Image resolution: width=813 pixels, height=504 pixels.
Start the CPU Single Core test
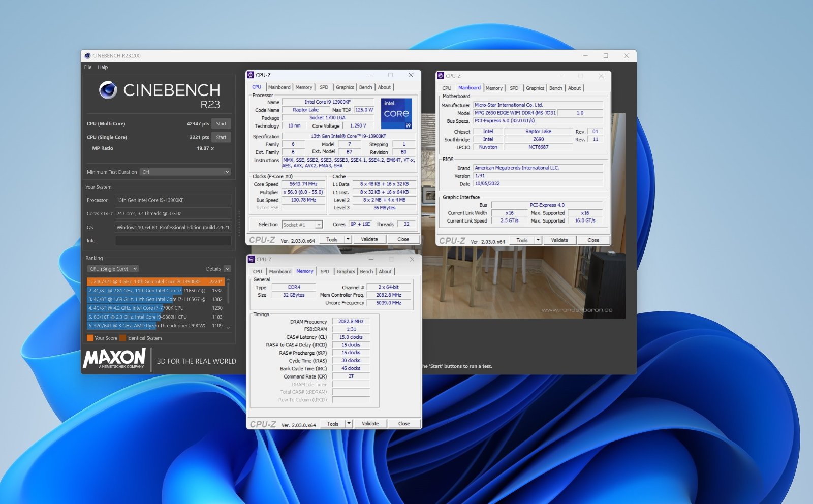coord(221,137)
